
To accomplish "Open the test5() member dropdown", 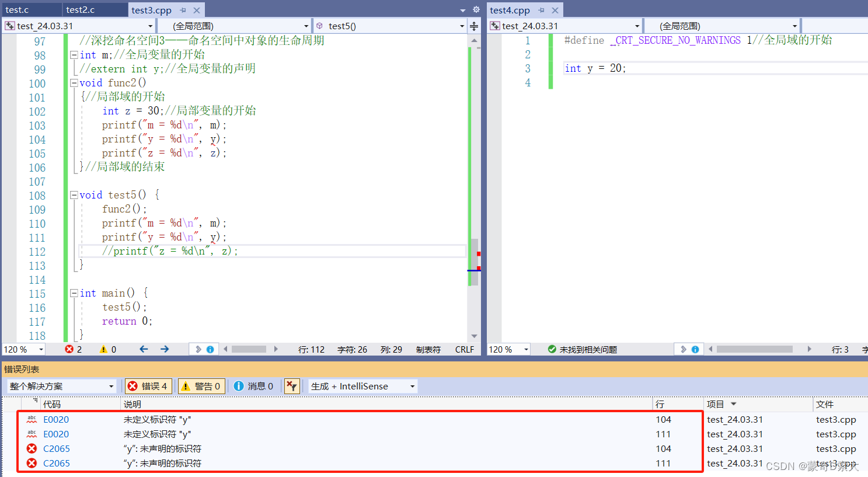I will pyautogui.click(x=390, y=26).
